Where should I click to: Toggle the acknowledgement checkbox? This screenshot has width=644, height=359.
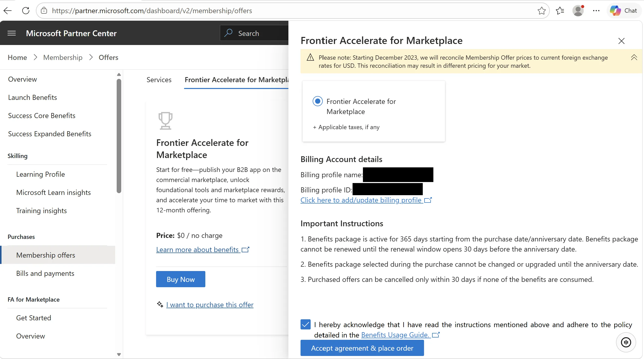305,324
